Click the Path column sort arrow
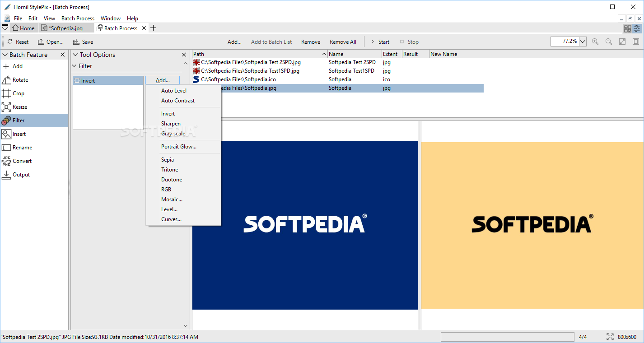Image resolution: width=644 pixels, height=343 pixels. [324, 54]
